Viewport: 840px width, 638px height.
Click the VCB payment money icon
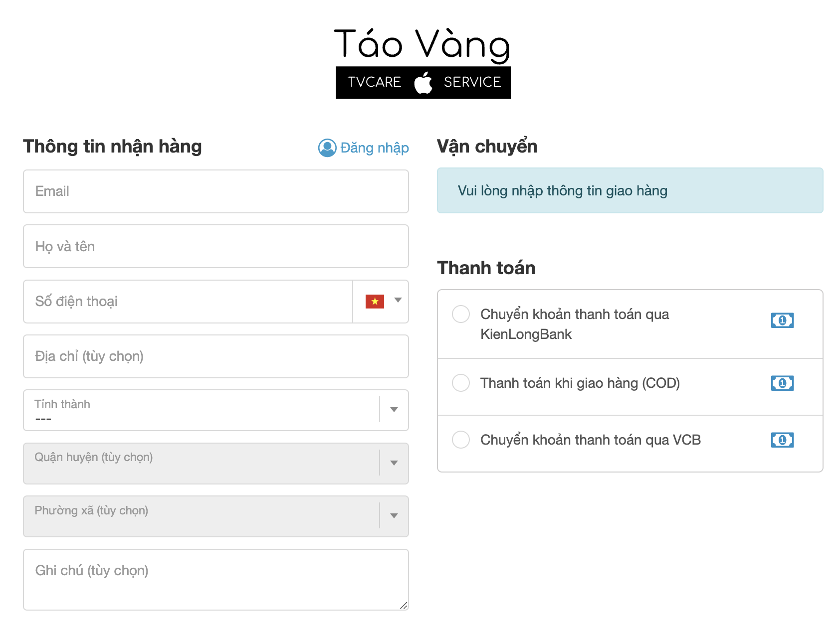click(x=782, y=440)
